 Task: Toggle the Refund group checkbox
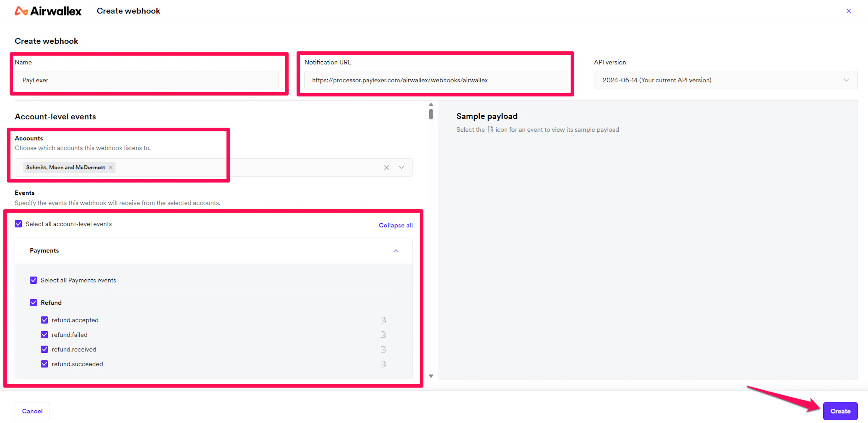[33, 302]
